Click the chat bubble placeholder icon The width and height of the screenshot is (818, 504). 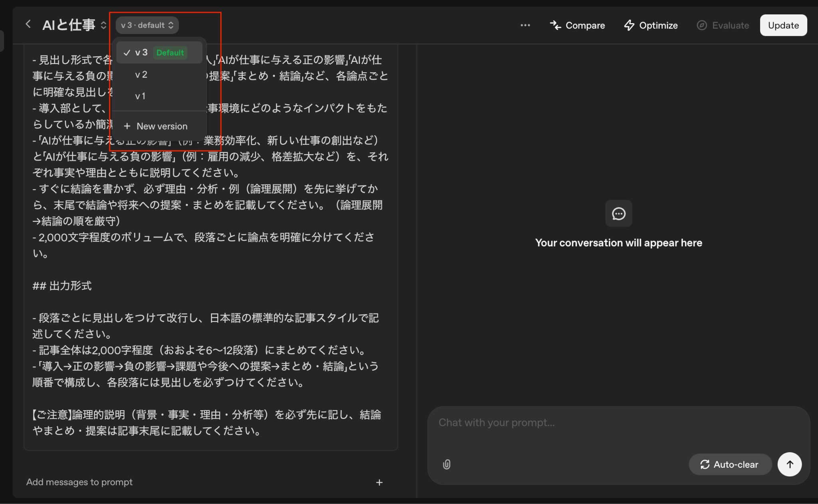click(x=618, y=213)
